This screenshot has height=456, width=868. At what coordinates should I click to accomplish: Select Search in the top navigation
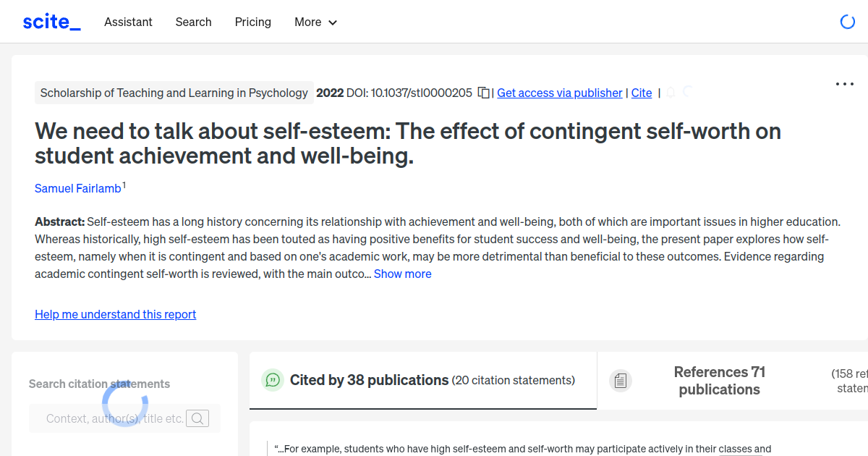(193, 22)
